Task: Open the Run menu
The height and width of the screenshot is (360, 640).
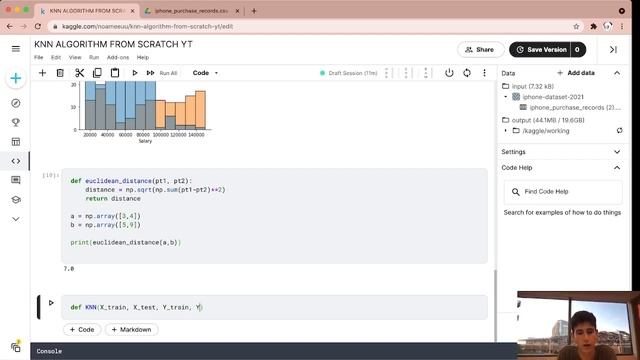Action: (x=94, y=58)
